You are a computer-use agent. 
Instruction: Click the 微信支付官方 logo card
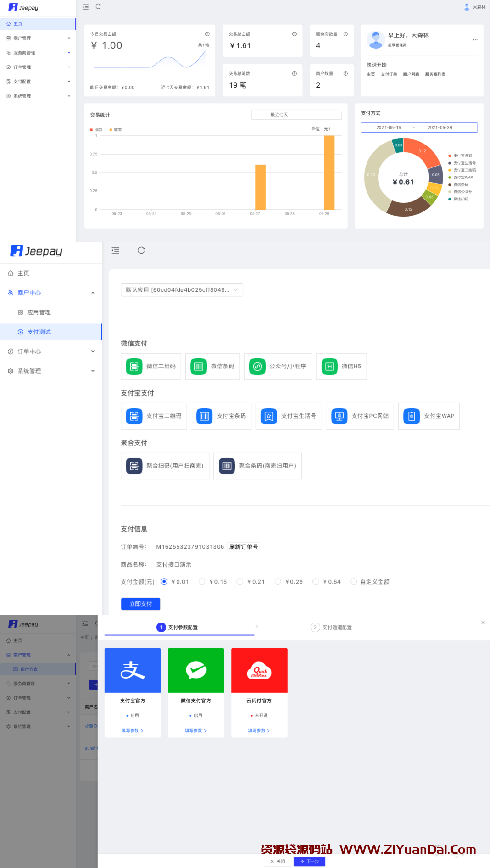196,670
